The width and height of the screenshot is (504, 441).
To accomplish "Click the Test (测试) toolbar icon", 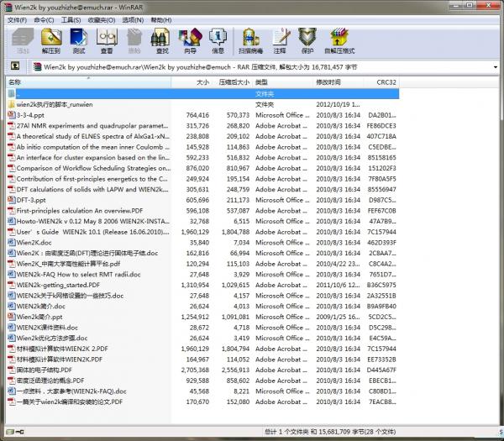I will click(79, 40).
